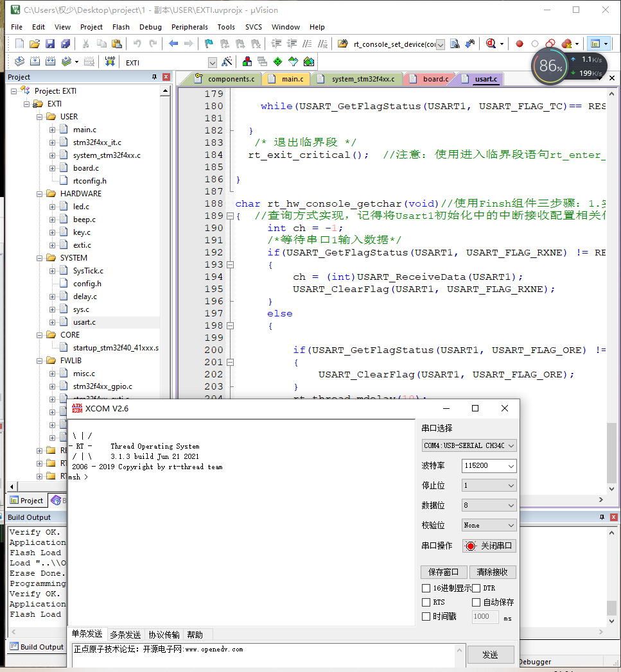The width and height of the screenshot is (621, 672).
Task: Enable the 时间戳 option
Action: pyautogui.click(x=426, y=616)
